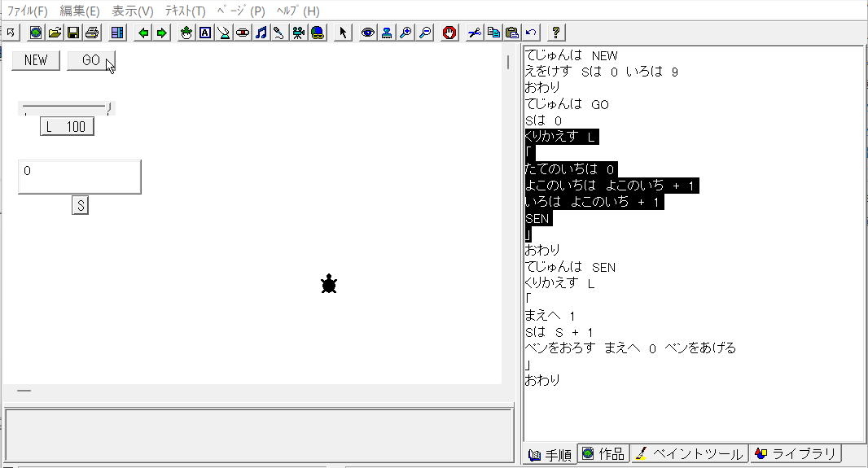Click inside the S text box showing 0
868x468 pixels.
click(x=80, y=177)
